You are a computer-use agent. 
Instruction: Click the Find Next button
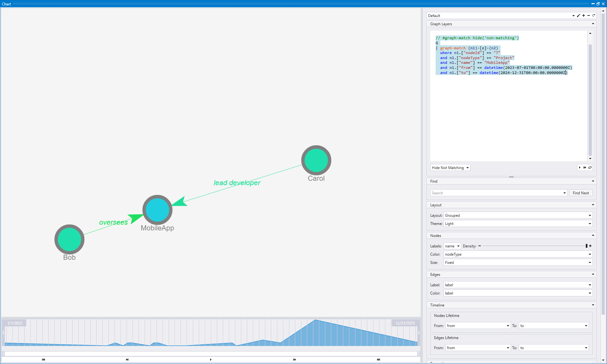581,193
